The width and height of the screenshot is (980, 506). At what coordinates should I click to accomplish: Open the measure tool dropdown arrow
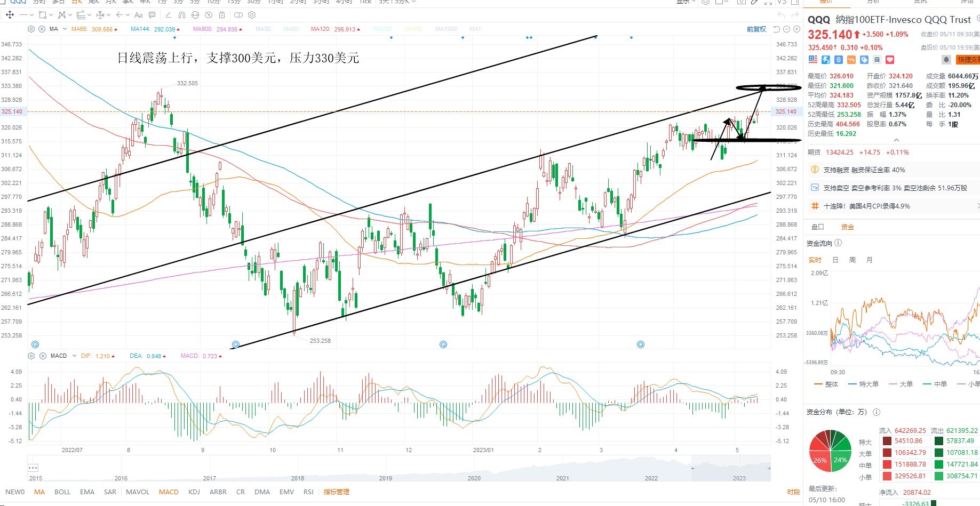point(108,15)
